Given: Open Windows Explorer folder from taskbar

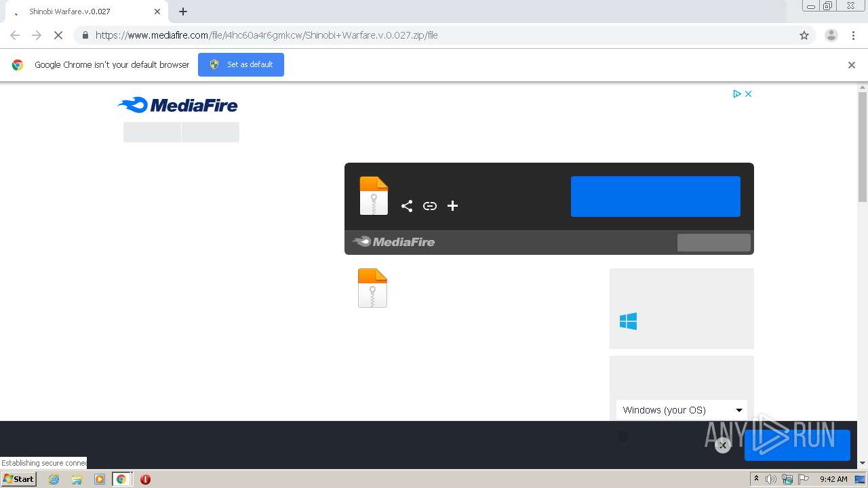Looking at the screenshot, I should point(77,479).
